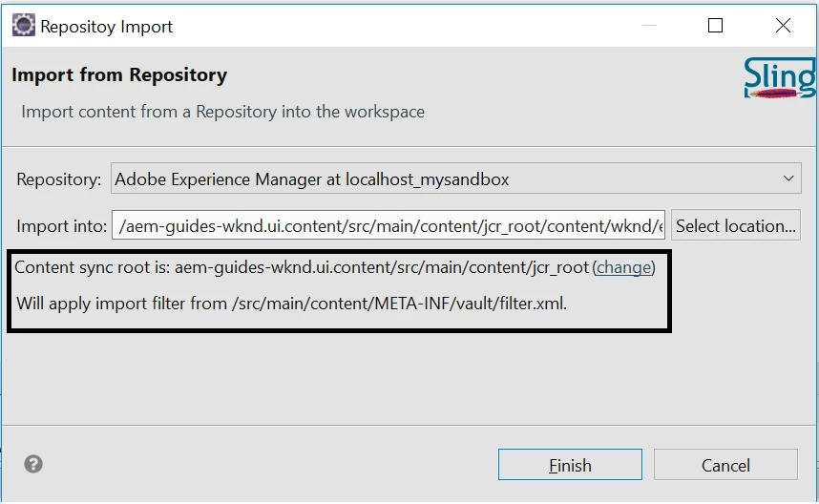
Task: Open the Repository dropdown list
Action: coord(456,178)
